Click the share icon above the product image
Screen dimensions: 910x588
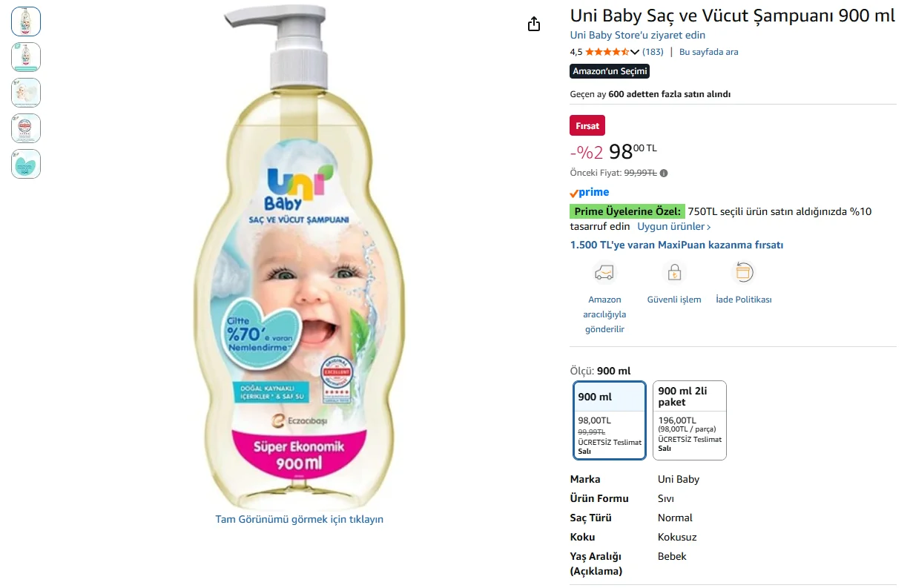pyautogui.click(x=534, y=24)
